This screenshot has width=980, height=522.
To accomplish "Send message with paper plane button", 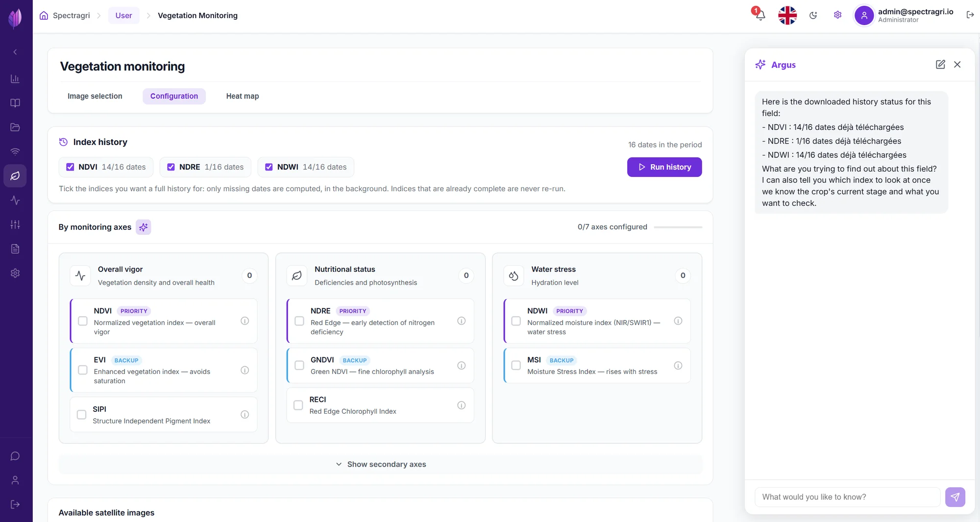I will coord(955,497).
